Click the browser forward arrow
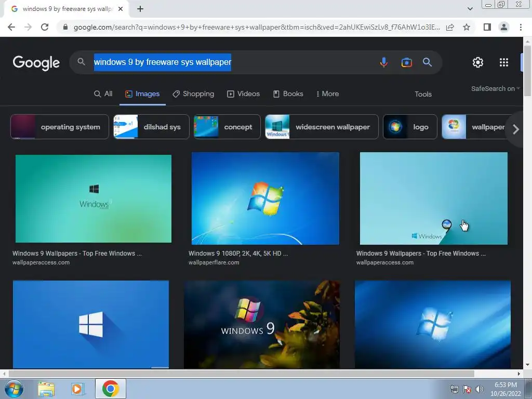This screenshot has width=532, height=399. pyautogui.click(x=28, y=27)
